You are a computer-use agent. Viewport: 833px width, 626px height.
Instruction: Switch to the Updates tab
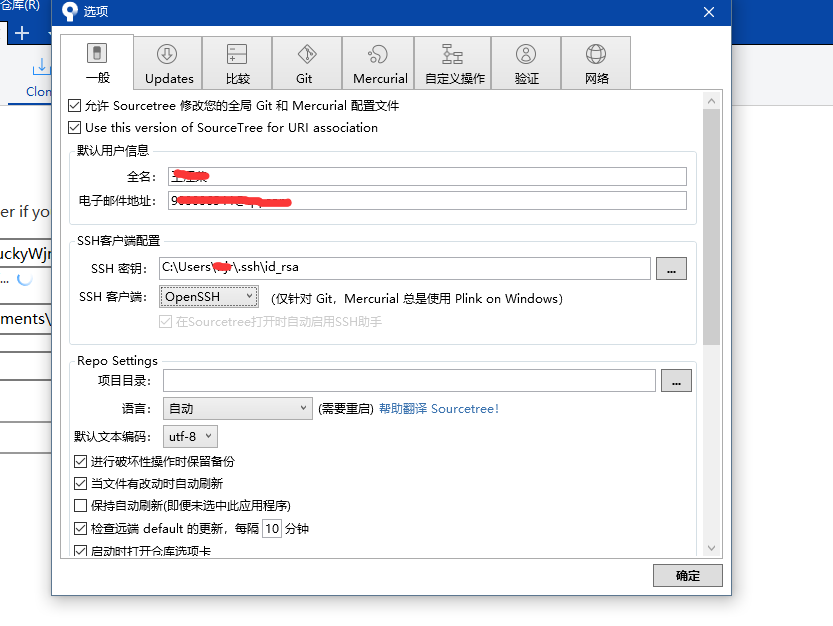168,63
